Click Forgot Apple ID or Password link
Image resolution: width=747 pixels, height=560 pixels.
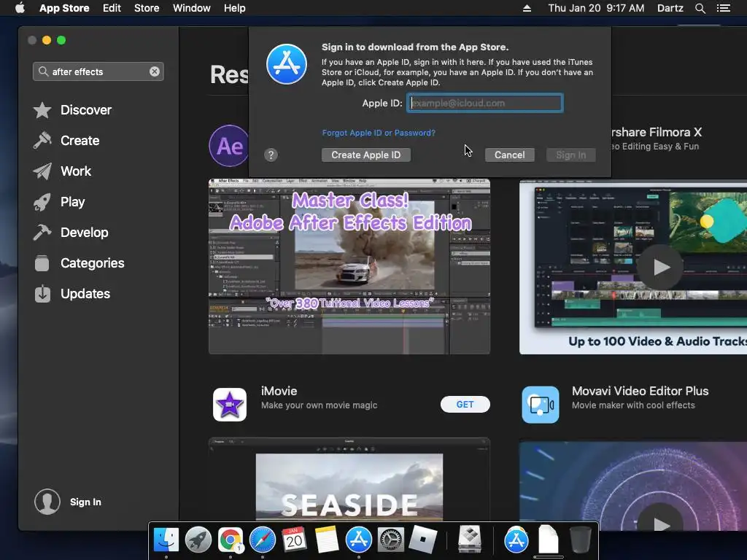pyautogui.click(x=379, y=133)
